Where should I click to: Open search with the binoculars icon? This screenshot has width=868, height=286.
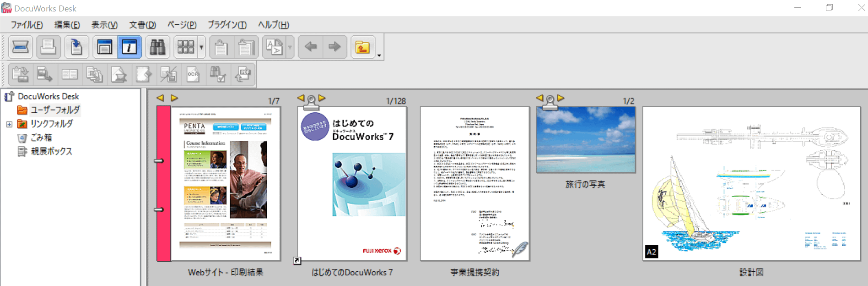(157, 47)
